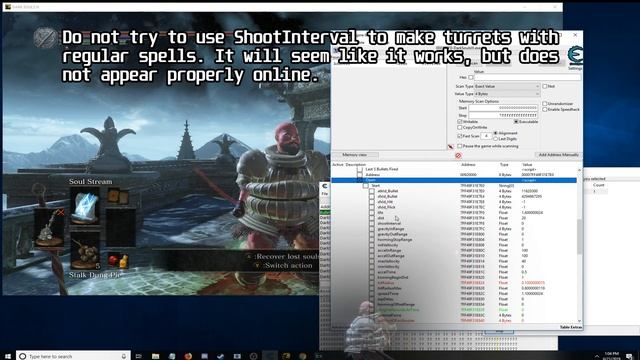Click the Start address field
This screenshot has width=640, height=360.
[503, 108]
